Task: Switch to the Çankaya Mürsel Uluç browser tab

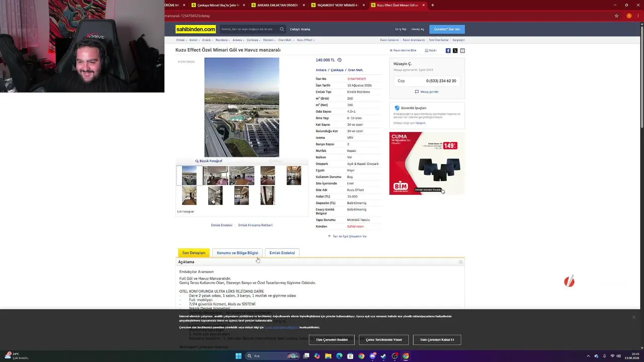Action: [x=218, y=5]
